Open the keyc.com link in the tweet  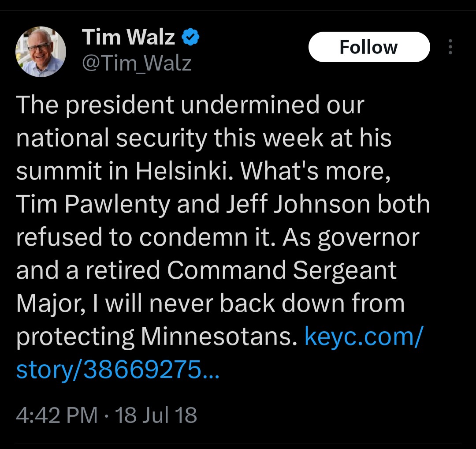pyautogui.click(x=364, y=337)
